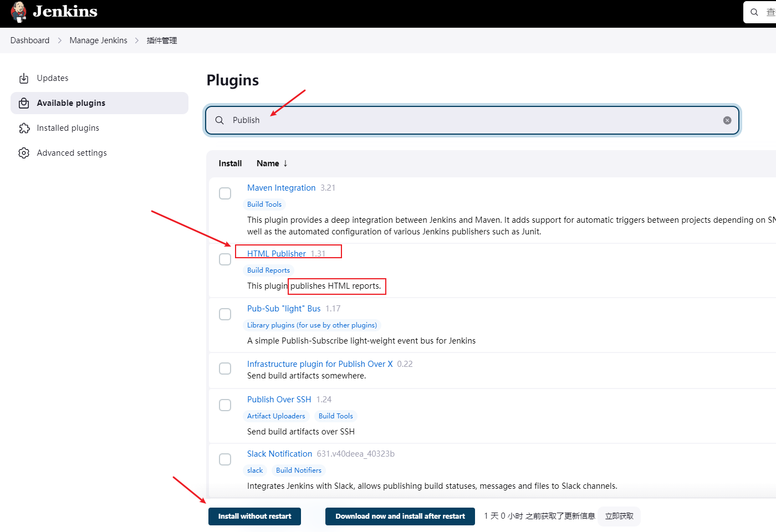This screenshot has width=776, height=532.
Task: Expand the chevron after Dashboard breadcrumb
Action: pyautogui.click(x=60, y=40)
